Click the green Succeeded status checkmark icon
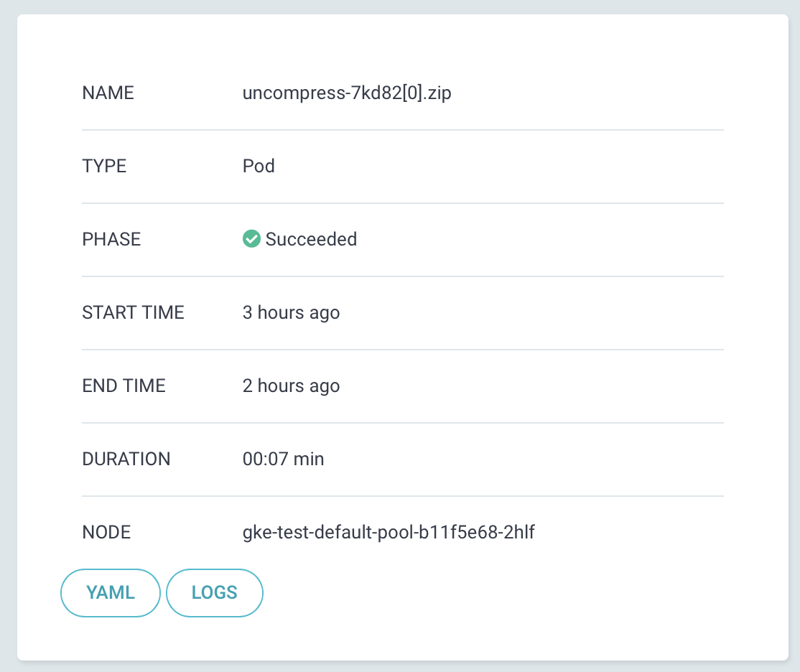 tap(251, 238)
